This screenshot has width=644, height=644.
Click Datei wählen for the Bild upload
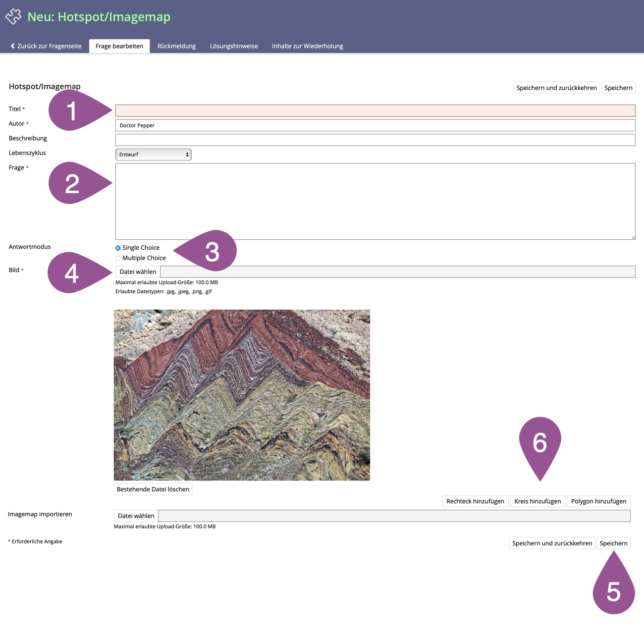click(138, 271)
